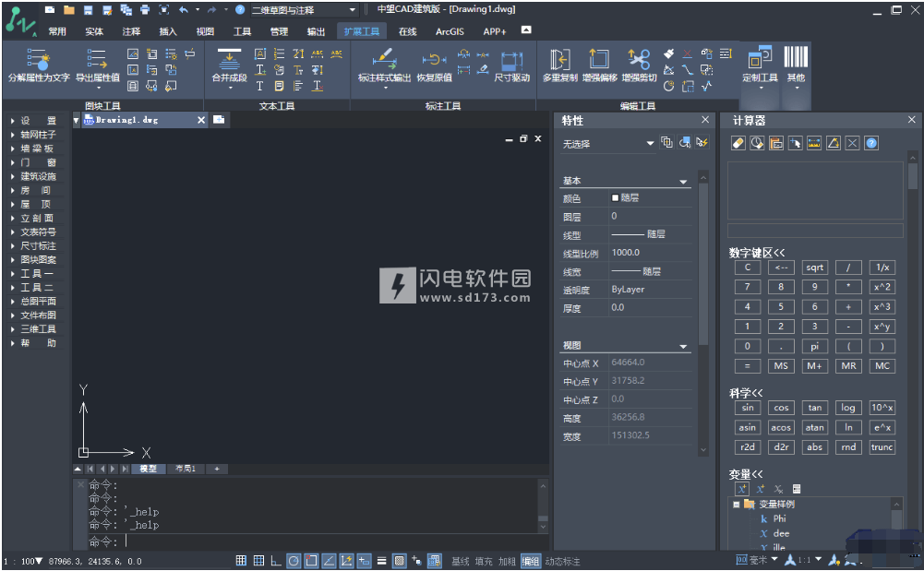Toggle 编组 in status bar
The image size is (924, 571).
[x=531, y=562]
